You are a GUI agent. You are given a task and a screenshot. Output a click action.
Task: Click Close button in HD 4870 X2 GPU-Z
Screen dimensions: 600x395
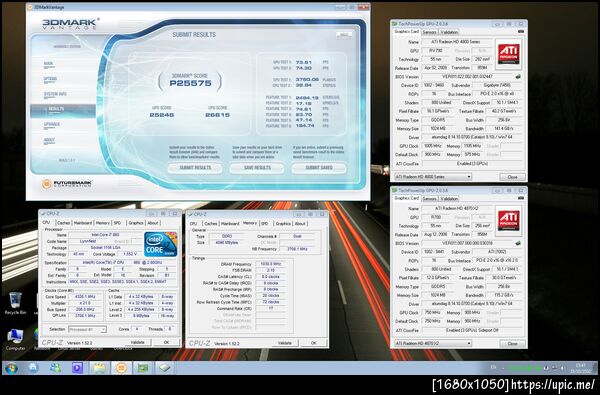(512, 343)
